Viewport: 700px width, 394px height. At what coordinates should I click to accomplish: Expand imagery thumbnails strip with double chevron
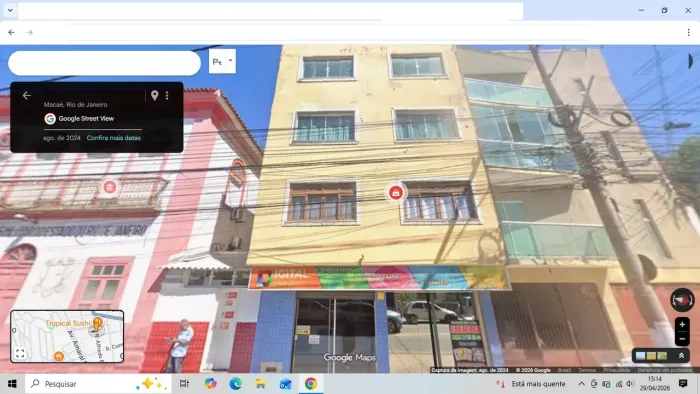click(681, 356)
